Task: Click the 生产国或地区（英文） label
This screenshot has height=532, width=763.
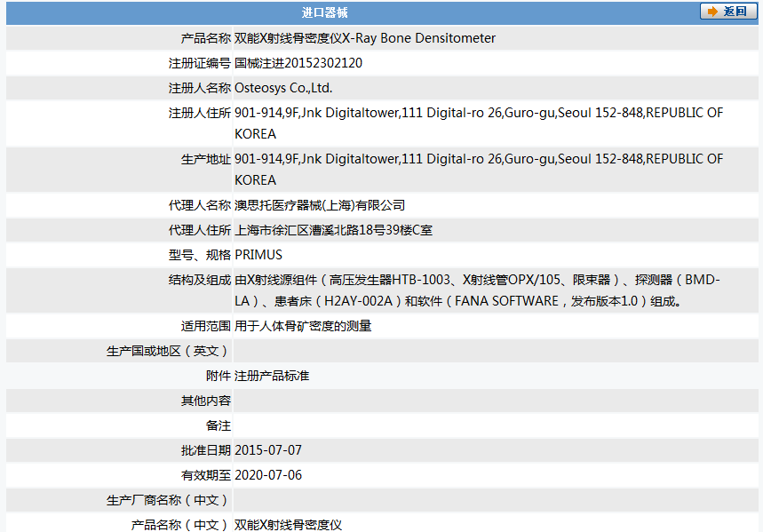Action: coord(169,351)
